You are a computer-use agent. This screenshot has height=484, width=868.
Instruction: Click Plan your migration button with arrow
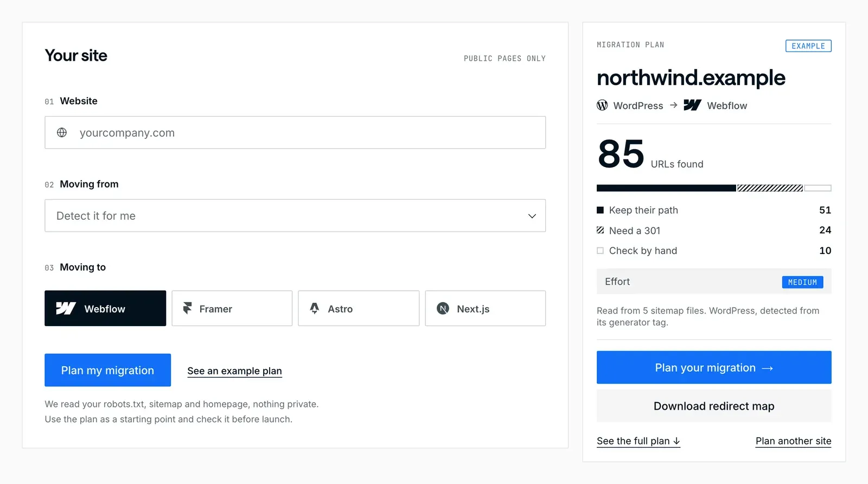coord(714,367)
